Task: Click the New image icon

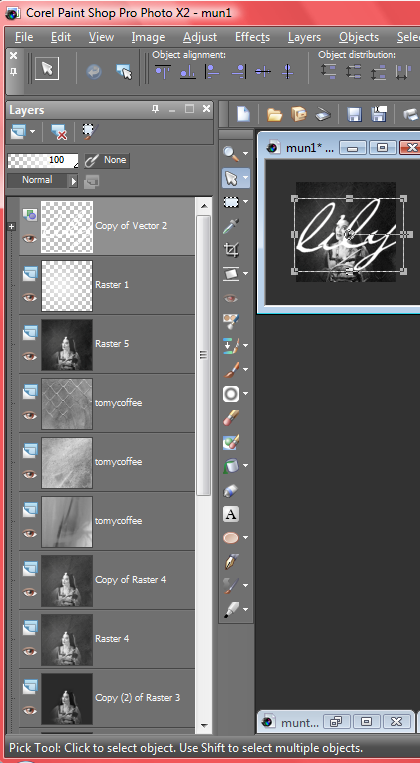Action: point(243,114)
